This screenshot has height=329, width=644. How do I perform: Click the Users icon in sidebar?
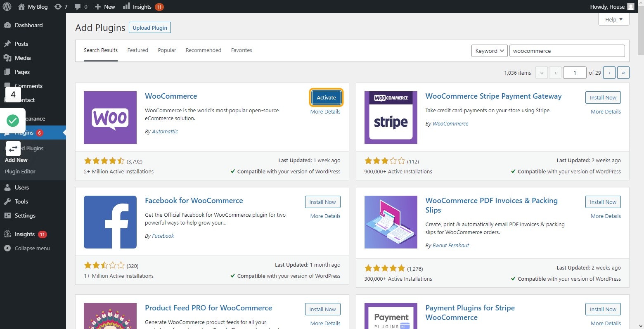tap(7, 187)
